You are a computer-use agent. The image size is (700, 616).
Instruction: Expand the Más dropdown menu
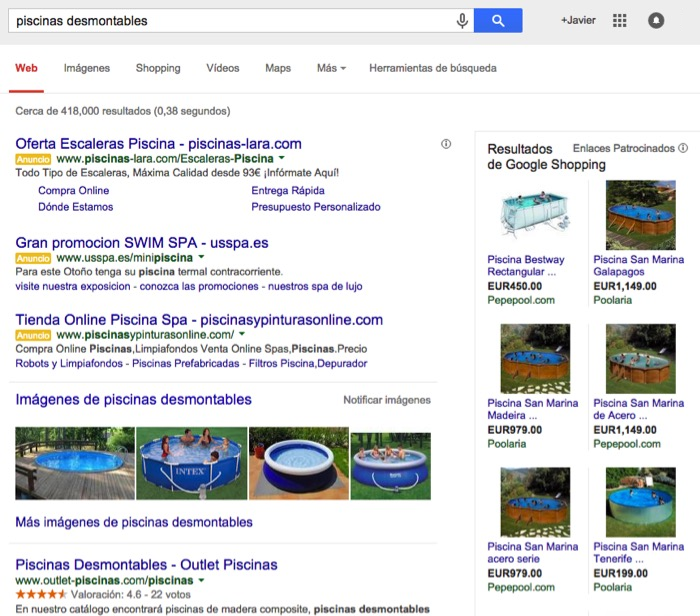pyautogui.click(x=331, y=68)
